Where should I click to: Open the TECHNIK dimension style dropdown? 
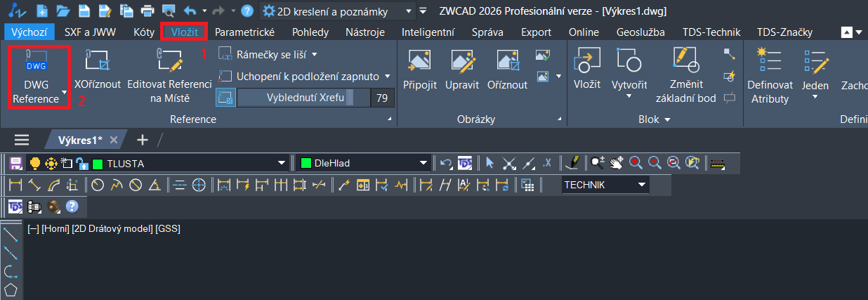pos(642,185)
